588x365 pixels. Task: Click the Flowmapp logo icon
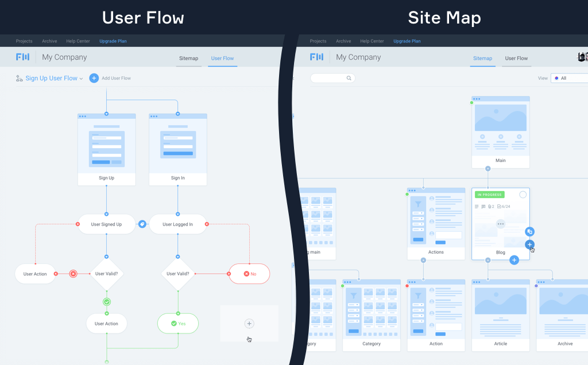click(x=23, y=57)
